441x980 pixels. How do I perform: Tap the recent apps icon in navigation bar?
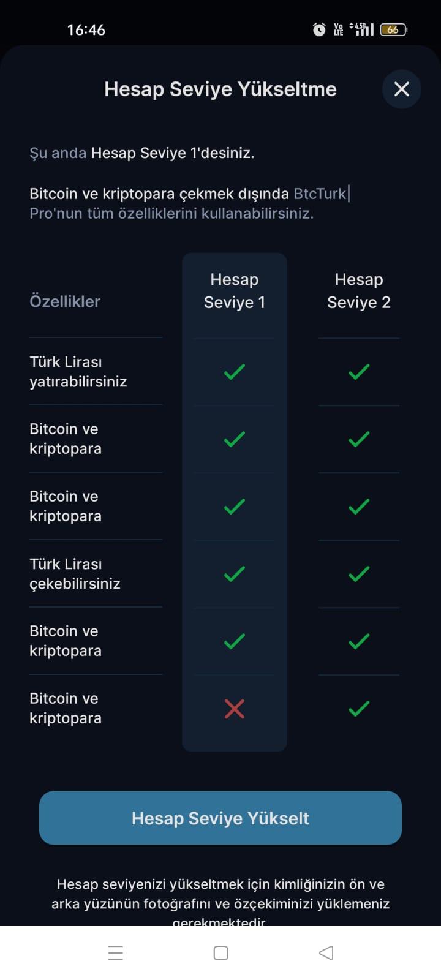pyautogui.click(x=115, y=953)
